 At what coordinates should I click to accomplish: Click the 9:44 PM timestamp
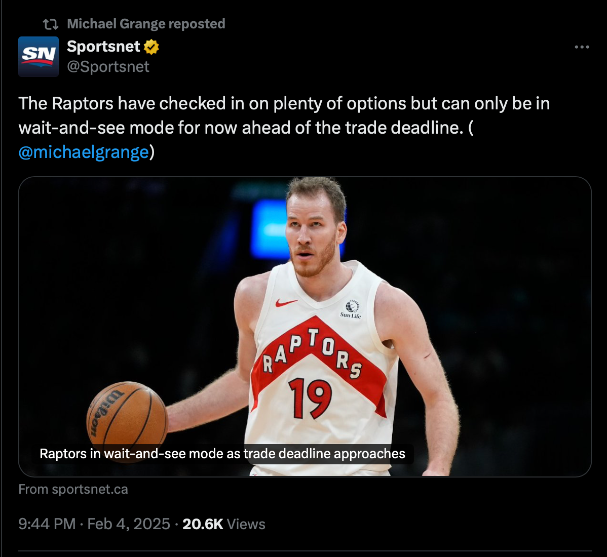click(48, 523)
